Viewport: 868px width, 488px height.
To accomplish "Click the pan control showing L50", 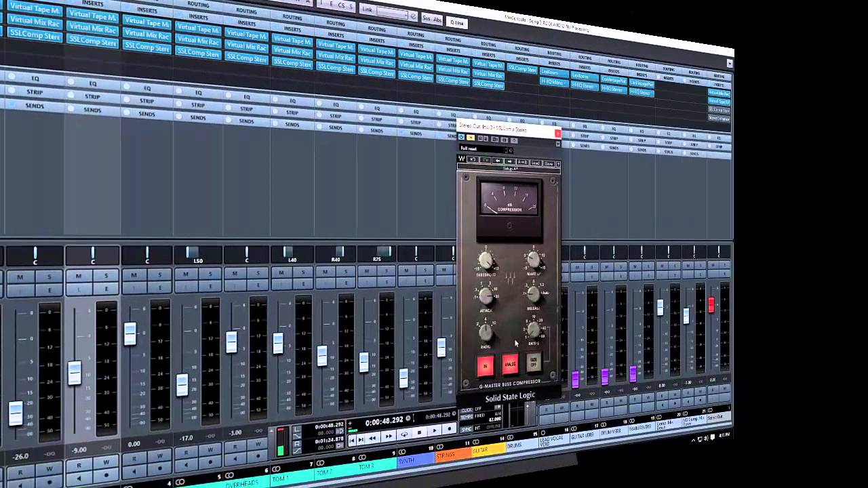I will click(197, 255).
